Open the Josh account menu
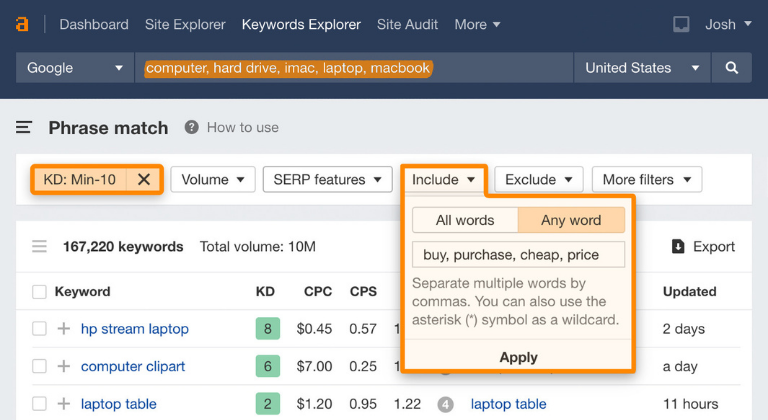 coord(728,24)
